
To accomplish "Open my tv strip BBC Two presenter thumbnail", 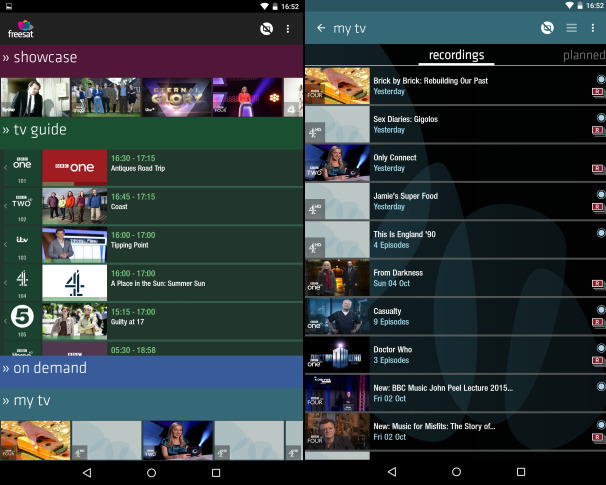I will coord(178,440).
